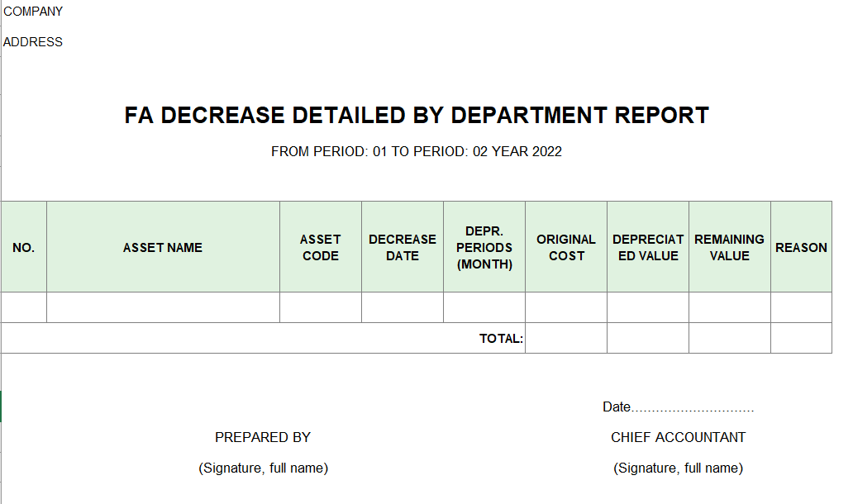Select the FROM PERIOD subtitle line

coord(417,152)
